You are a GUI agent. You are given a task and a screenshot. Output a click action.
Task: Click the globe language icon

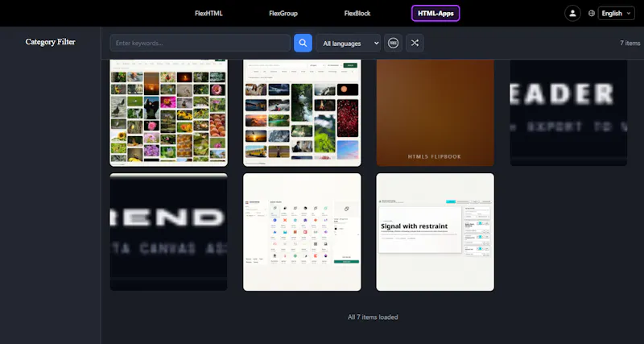592,13
